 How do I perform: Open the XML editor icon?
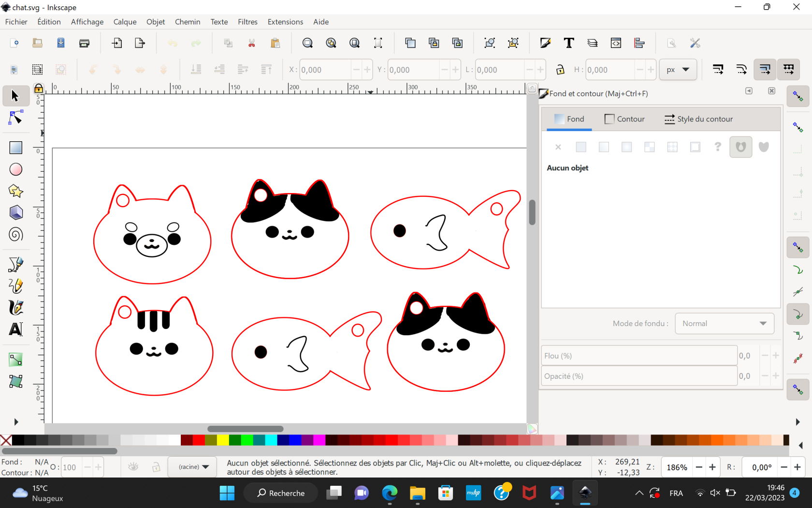[616, 43]
